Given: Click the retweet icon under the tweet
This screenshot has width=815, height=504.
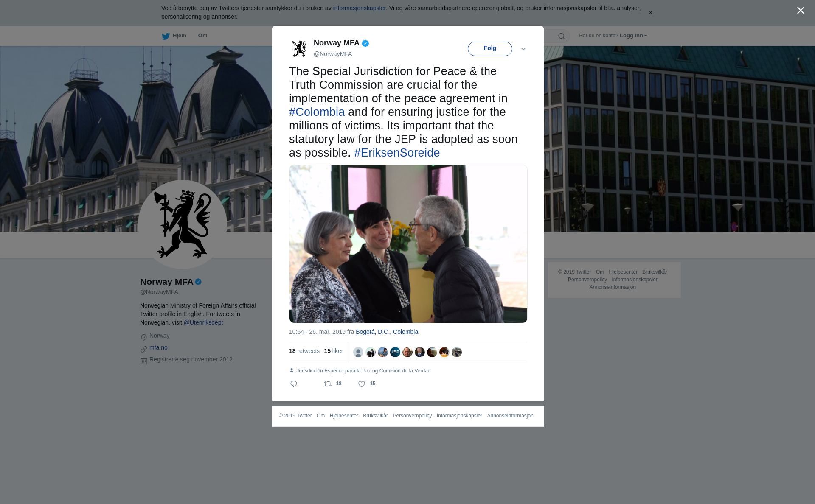Looking at the screenshot, I should (x=328, y=384).
